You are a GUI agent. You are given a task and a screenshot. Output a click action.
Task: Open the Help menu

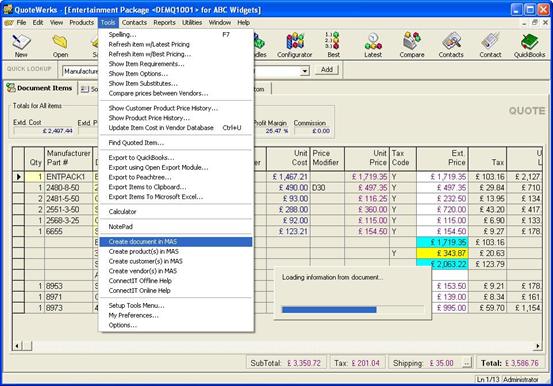[x=243, y=23]
